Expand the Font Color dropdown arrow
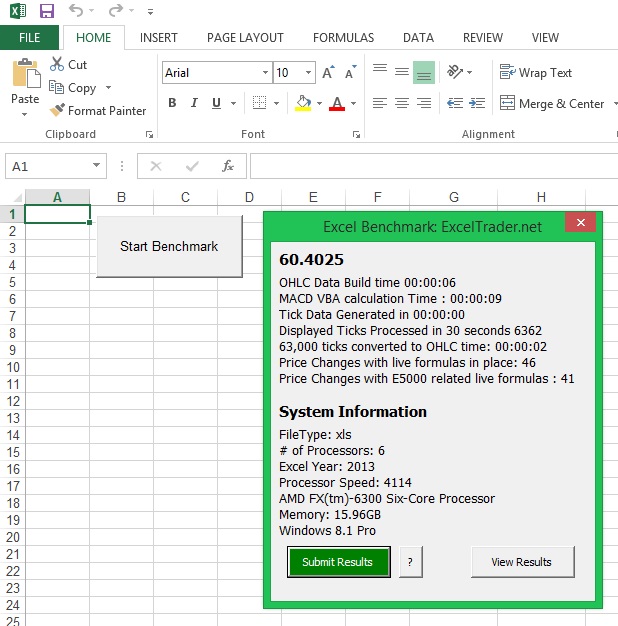 [353, 103]
